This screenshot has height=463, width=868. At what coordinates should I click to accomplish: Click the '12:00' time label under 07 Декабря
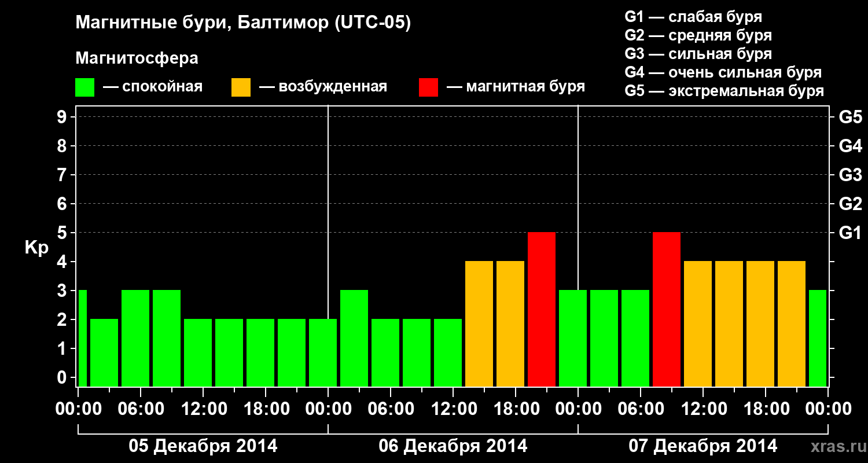[x=703, y=409]
